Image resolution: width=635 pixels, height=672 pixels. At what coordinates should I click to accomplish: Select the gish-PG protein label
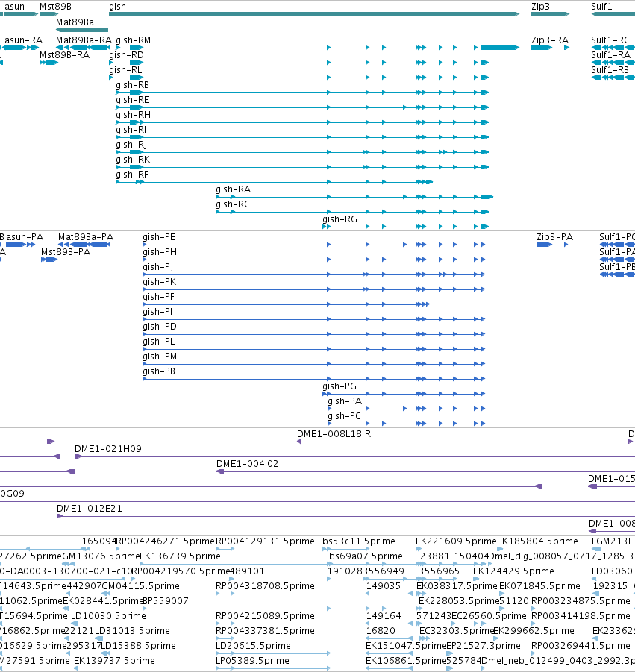[x=340, y=386]
